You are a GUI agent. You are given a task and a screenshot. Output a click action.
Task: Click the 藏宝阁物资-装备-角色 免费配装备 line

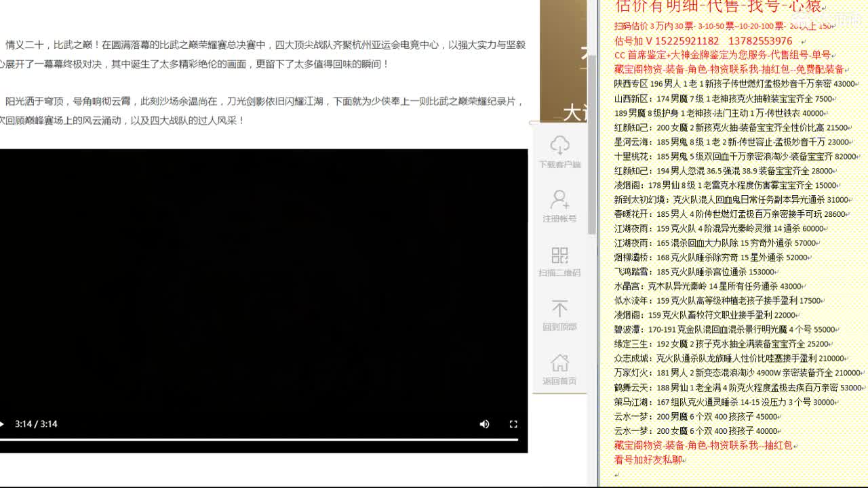(x=729, y=69)
